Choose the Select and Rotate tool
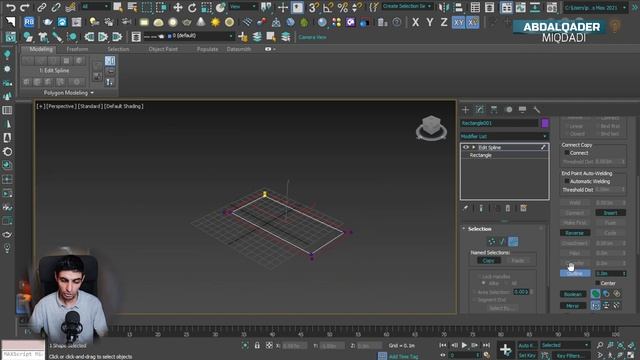The image size is (640, 360). click(192, 7)
